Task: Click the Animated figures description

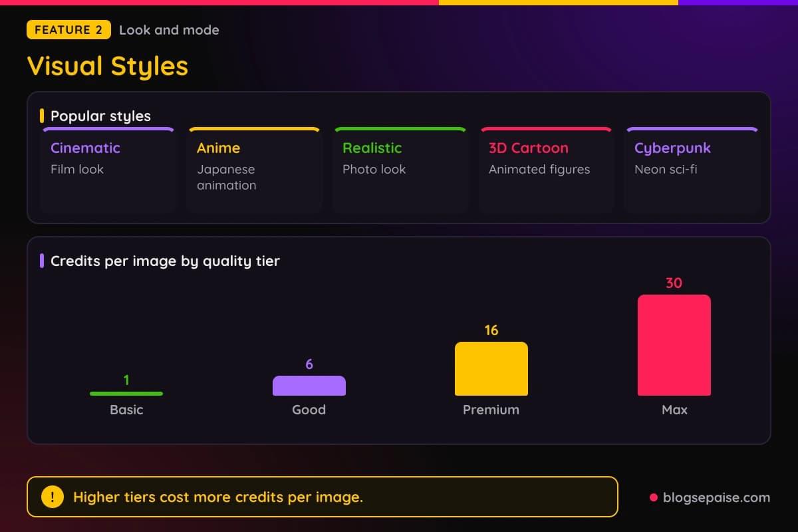Action: tap(539, 169)
